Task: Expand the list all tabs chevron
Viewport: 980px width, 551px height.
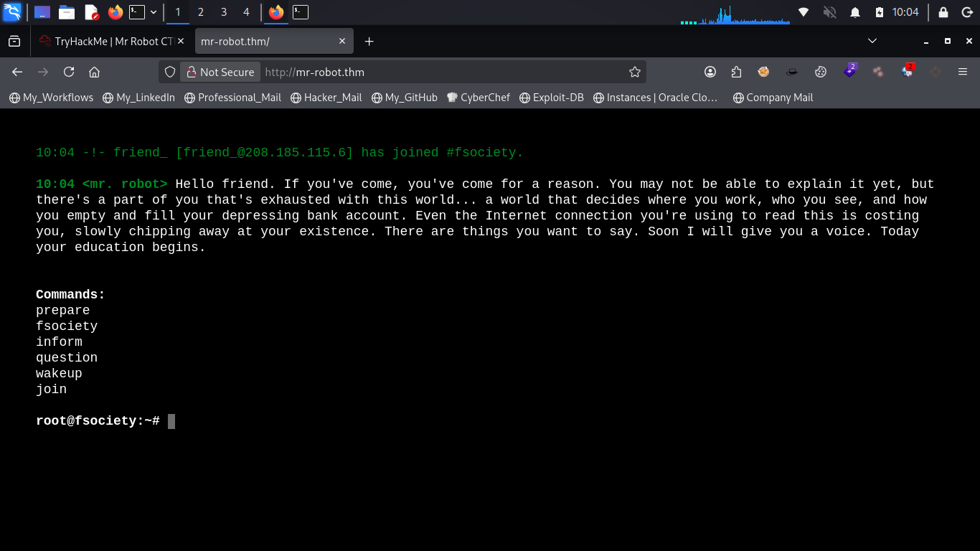Action: (x=872, y=41)
